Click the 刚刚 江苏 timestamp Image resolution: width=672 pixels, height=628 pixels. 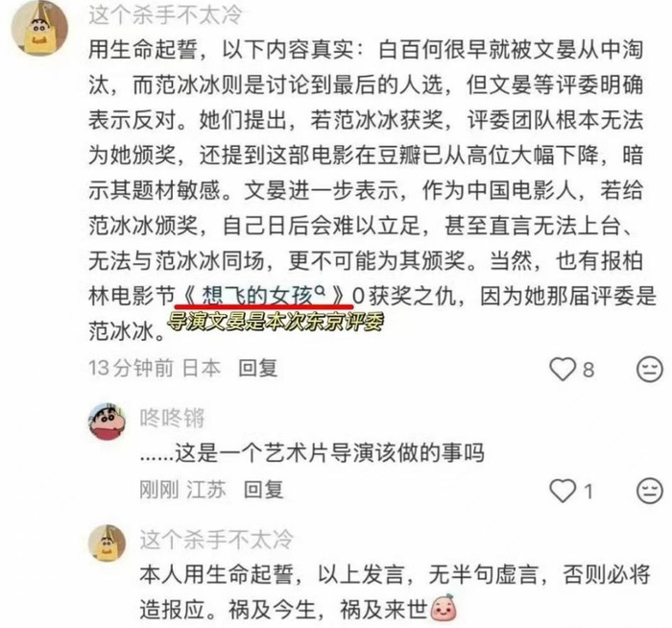point(182,490)
